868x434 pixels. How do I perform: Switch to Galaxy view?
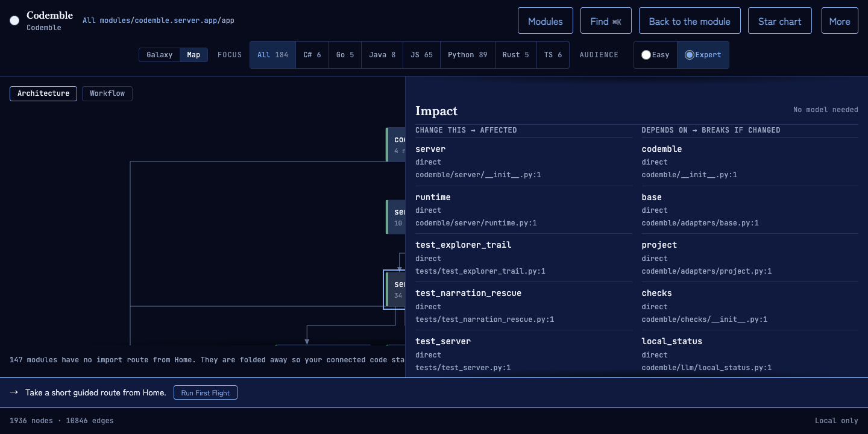coord(160,55)
